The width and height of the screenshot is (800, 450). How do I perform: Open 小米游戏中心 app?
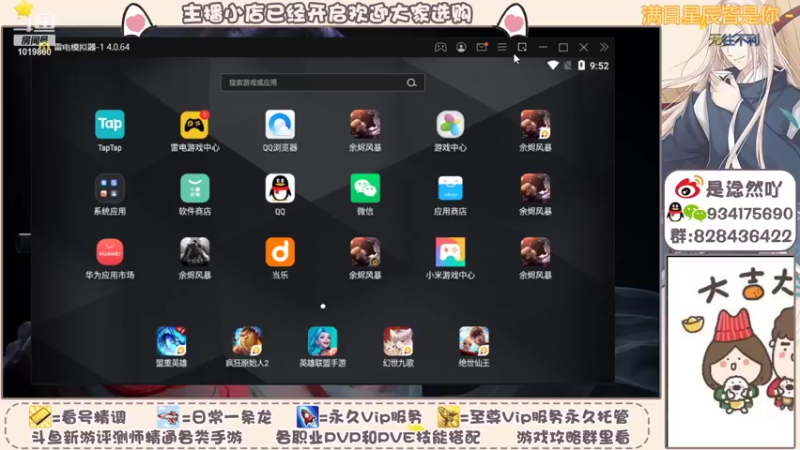pos(450,252)
